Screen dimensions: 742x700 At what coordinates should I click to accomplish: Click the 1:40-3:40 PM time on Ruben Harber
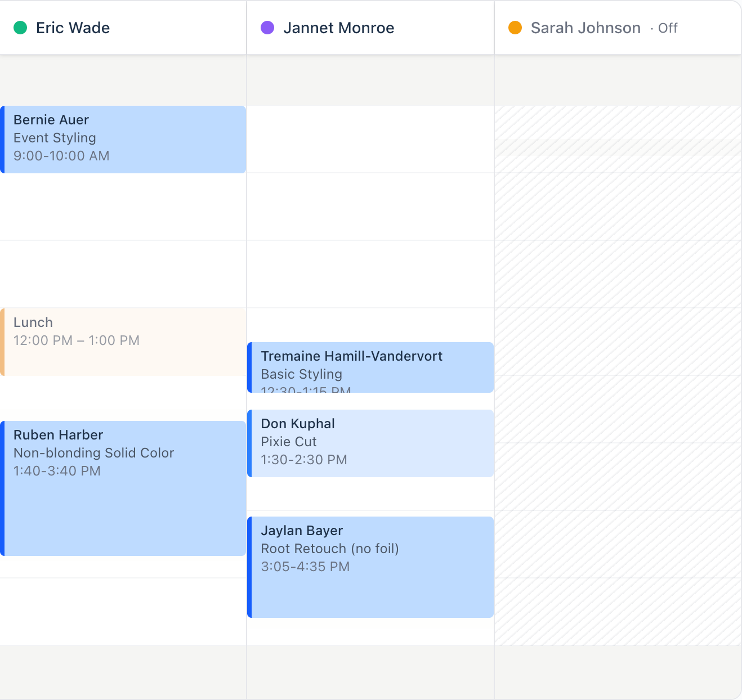point(57,471)
